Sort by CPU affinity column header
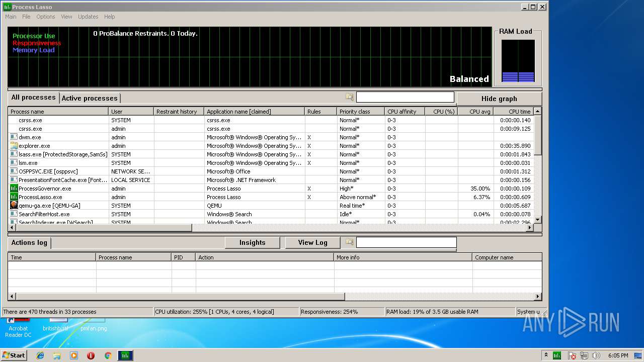Viewport: 644px width, 362px height. 405,112
